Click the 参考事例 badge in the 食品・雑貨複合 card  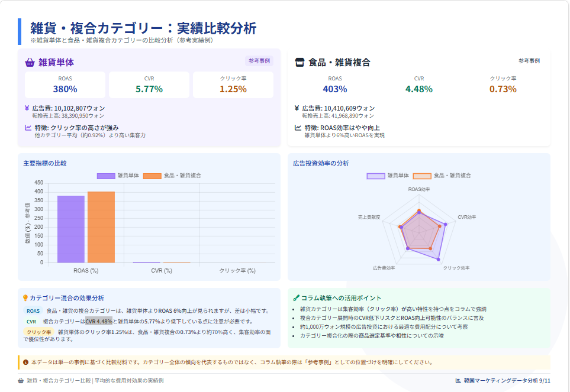tap(529, 60)
